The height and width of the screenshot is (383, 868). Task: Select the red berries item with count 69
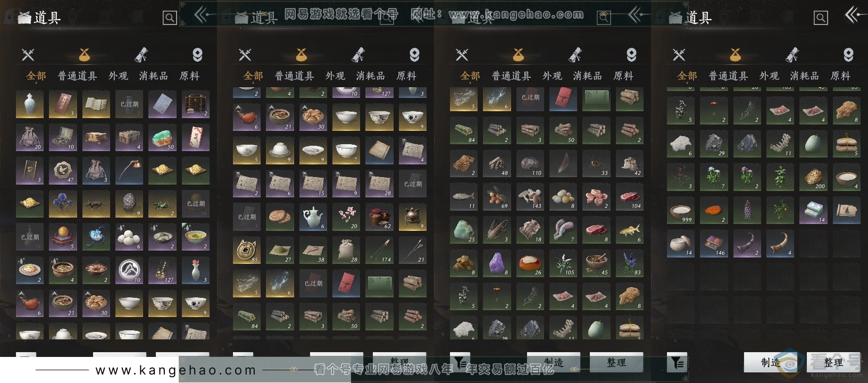pyautogui.click(x=497, y=197)
